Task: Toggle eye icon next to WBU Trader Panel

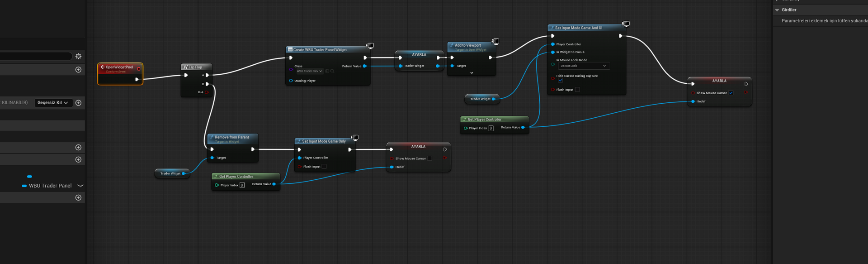Action: click(80, 186)
